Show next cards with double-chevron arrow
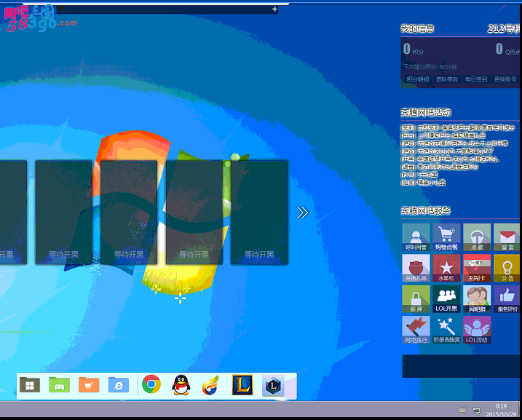Screen dimensions: 522x420 [302, 213]
